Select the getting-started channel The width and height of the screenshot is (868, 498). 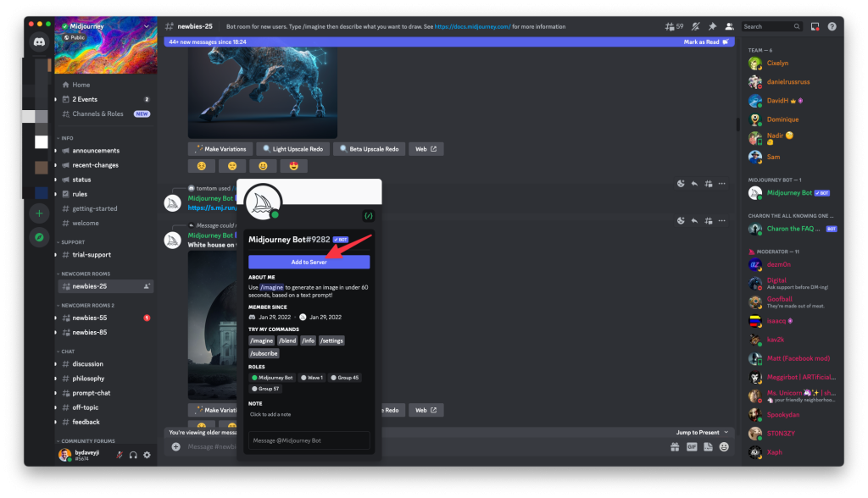click(105, 208)
